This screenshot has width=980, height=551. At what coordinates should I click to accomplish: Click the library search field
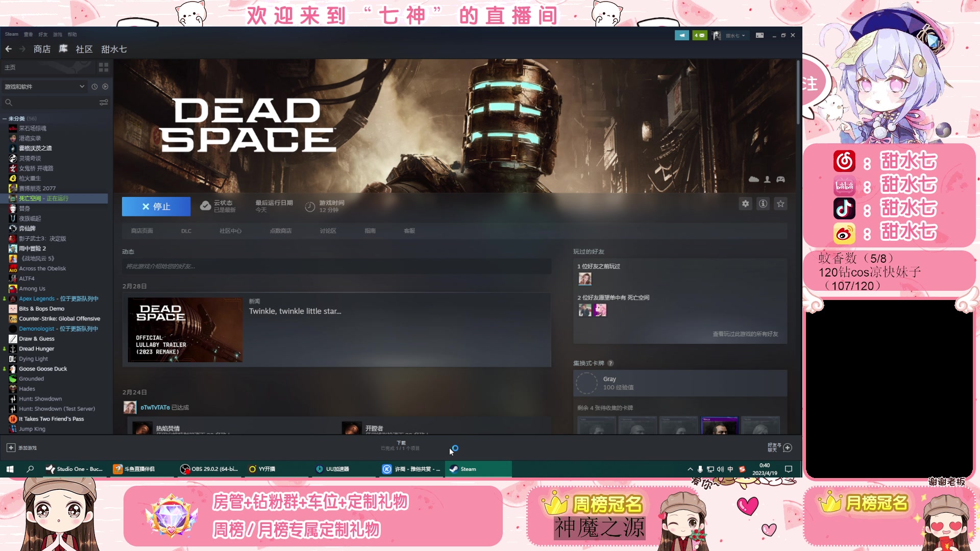tap(51, 103)
